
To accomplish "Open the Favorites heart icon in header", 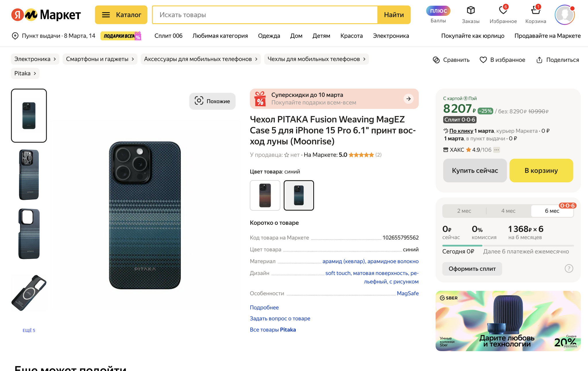I will (x=503, y=11).
